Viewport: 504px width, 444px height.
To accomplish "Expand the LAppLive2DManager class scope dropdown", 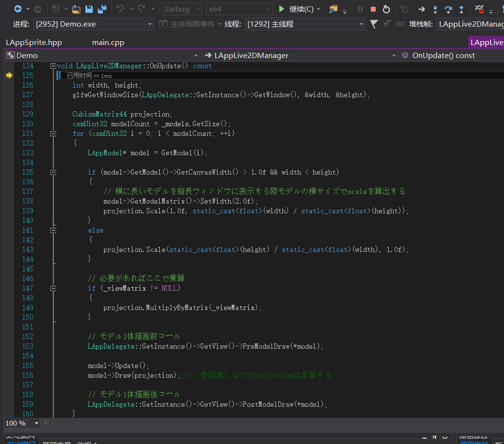I will click(x=394, y=56).
